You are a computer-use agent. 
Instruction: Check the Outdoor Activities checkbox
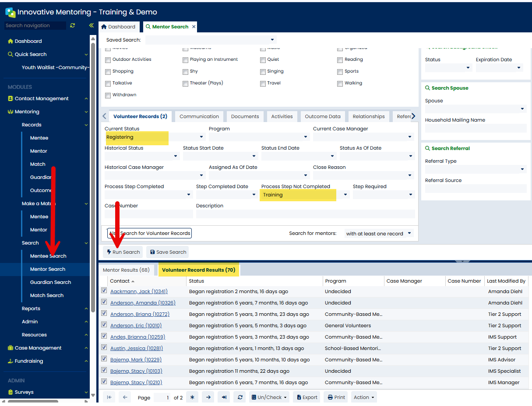(x=108, y=60)
